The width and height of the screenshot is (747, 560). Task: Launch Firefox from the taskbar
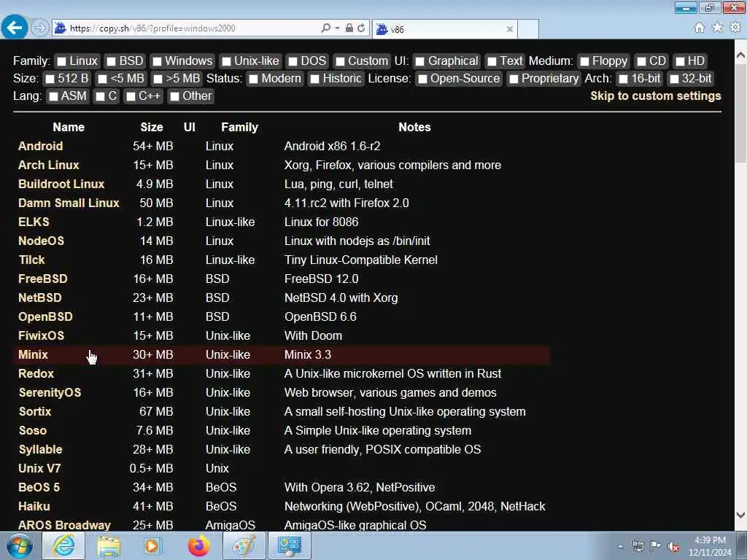tap(198, 545)
